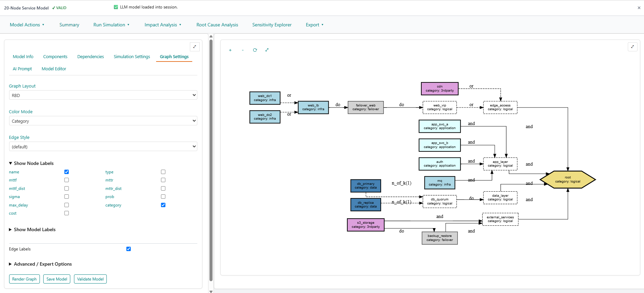Dismiss the LLM model loaded notification
The height and width of the screenshot is (293, 644).
click(x=639, y=8)
